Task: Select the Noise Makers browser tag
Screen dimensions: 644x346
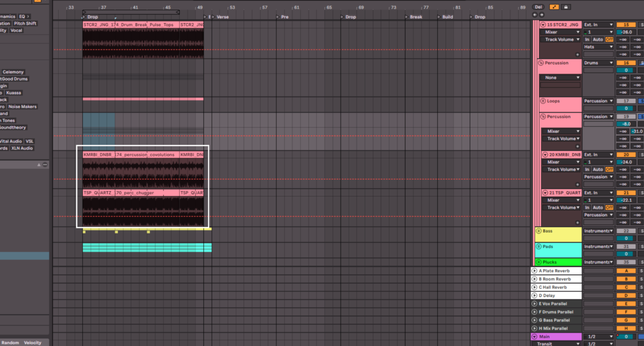Action: (x=22, y=107)
